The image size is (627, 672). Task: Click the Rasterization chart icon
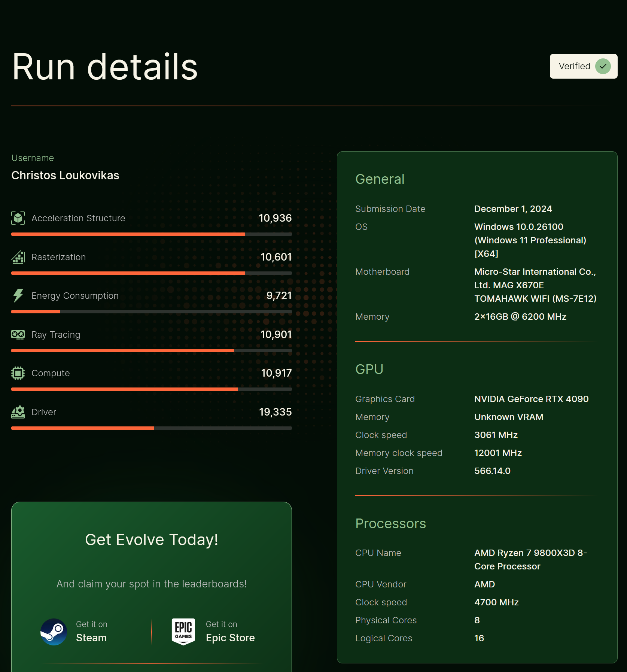click(18, 257)
